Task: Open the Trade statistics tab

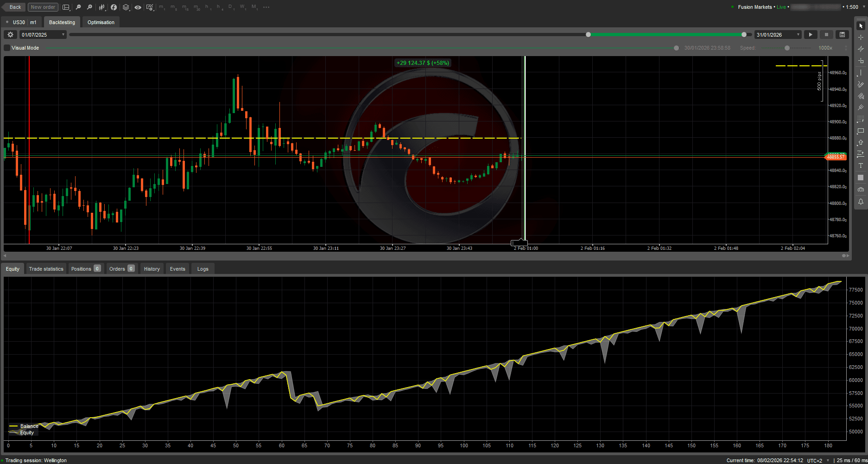Action: 46,268
